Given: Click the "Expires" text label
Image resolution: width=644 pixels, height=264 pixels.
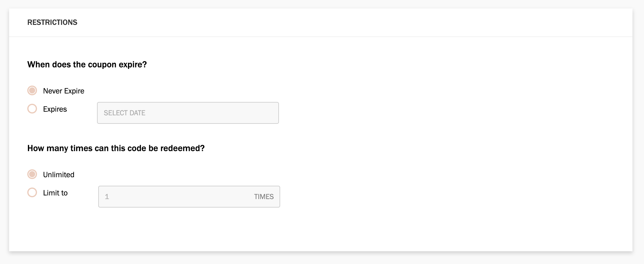Looking at the screenshot, I should point(55,109).
